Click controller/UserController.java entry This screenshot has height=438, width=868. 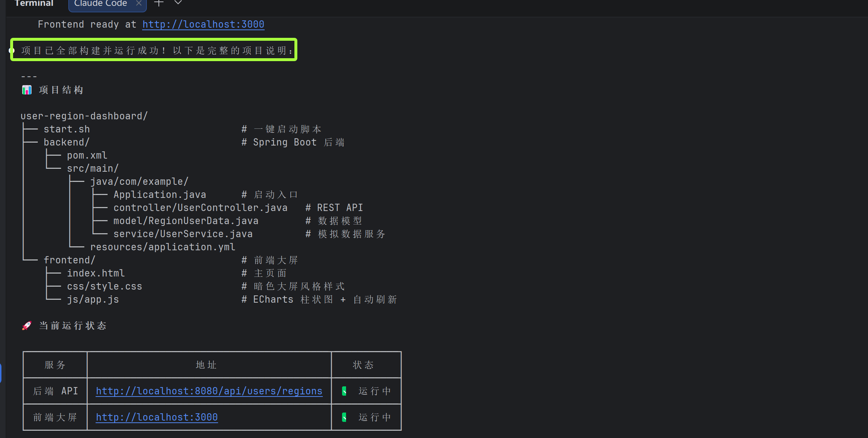(201, 208)
